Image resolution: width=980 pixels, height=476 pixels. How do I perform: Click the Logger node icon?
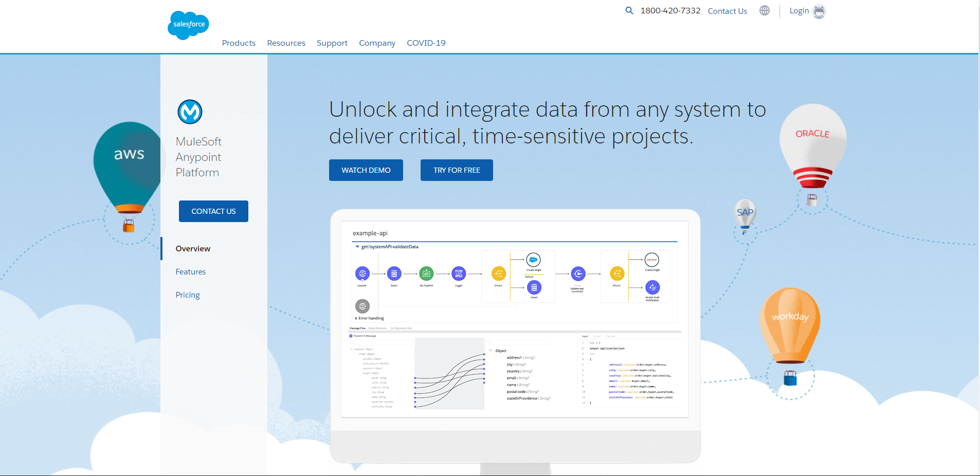[459, 273]
